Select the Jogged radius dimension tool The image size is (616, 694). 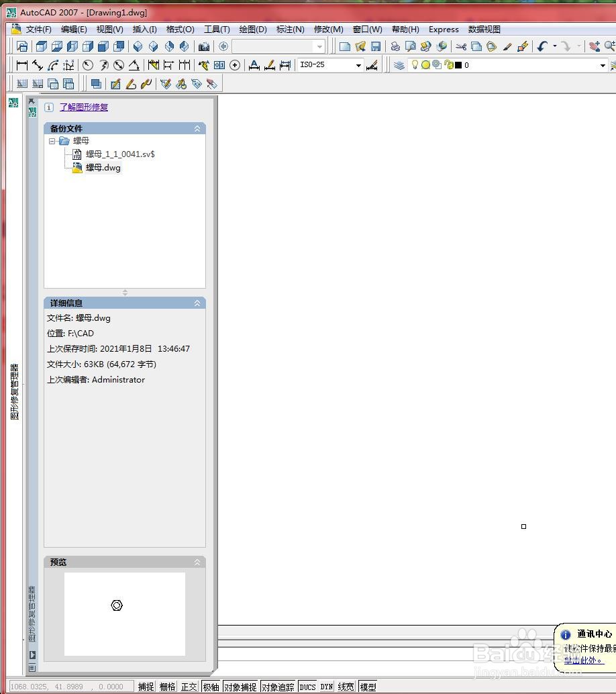point(103,66)
